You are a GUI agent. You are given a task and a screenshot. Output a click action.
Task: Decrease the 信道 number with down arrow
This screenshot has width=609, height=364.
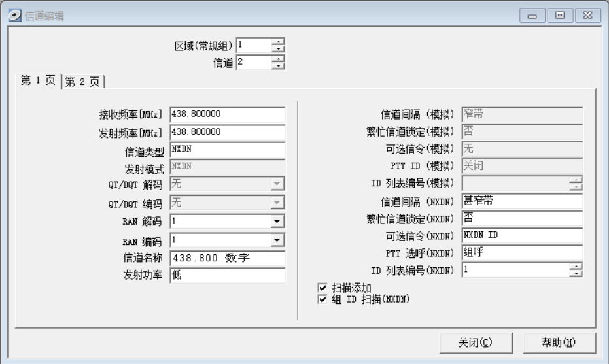(279, 66)
